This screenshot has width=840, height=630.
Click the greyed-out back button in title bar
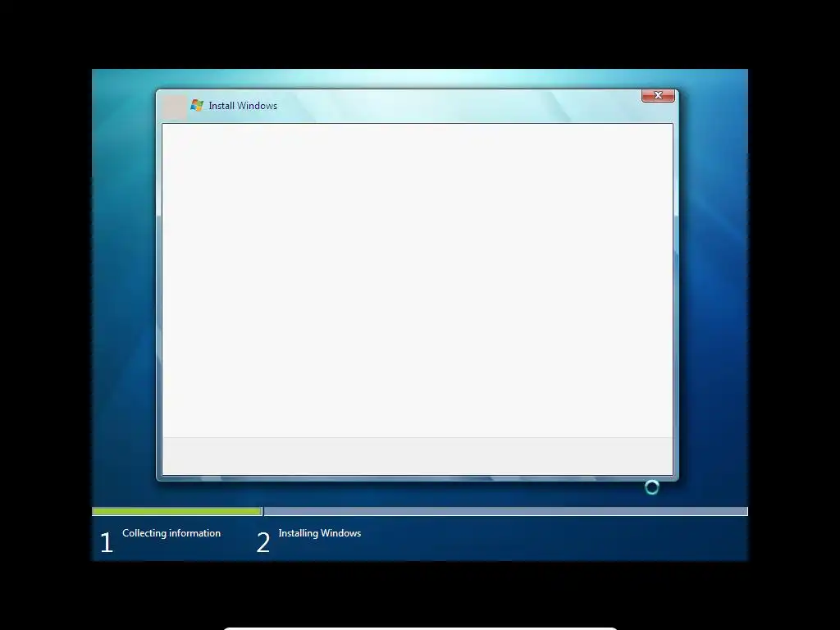[174, 107]
